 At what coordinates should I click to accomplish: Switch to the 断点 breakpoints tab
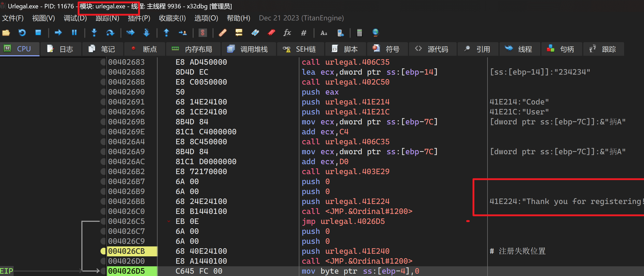(x=144, y=49)
